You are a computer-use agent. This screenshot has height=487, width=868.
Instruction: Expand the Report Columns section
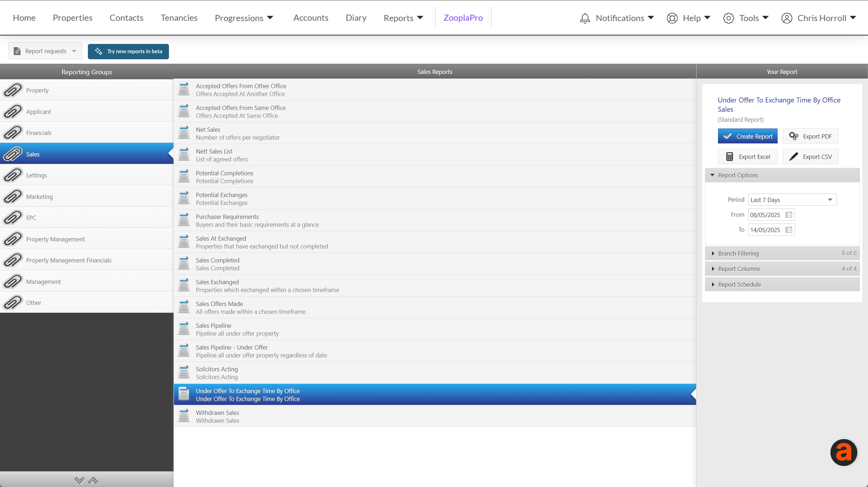tap(782, 268)
